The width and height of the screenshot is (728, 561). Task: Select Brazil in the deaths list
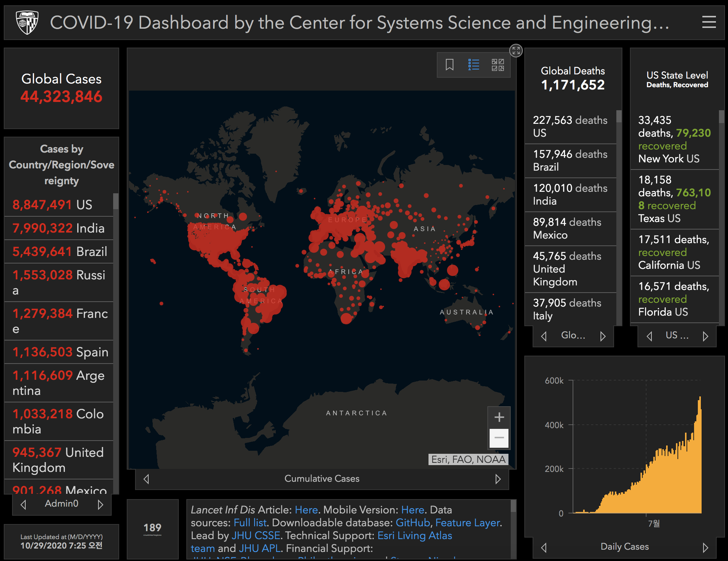tap(570, 160)
